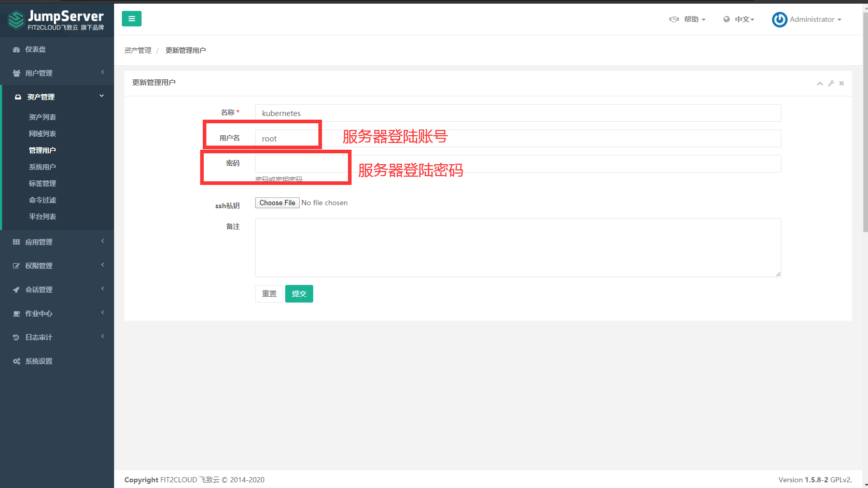Click the 重置 reset button

coord(269,294)
